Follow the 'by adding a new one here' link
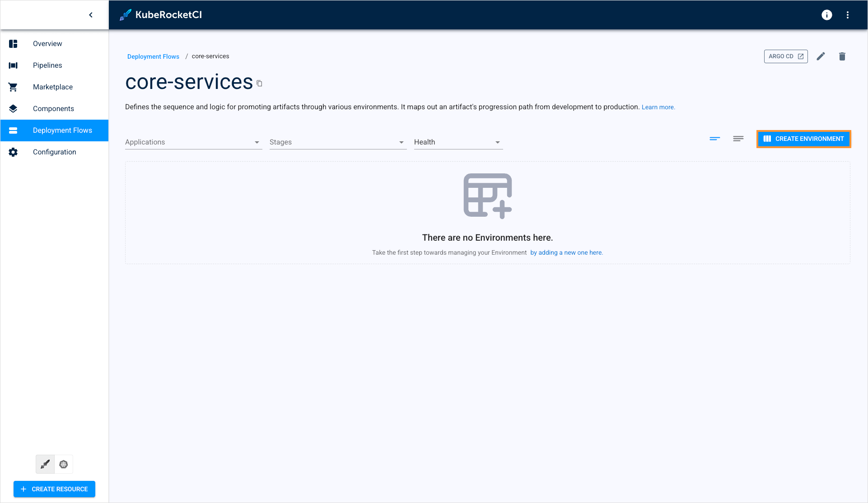 click(x=566, y=252)
